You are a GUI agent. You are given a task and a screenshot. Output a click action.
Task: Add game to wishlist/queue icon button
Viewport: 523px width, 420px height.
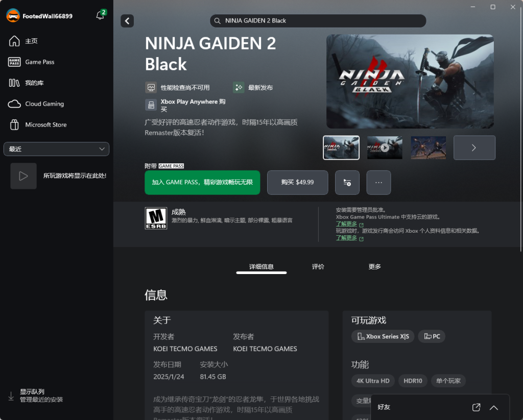click(347, 182)
